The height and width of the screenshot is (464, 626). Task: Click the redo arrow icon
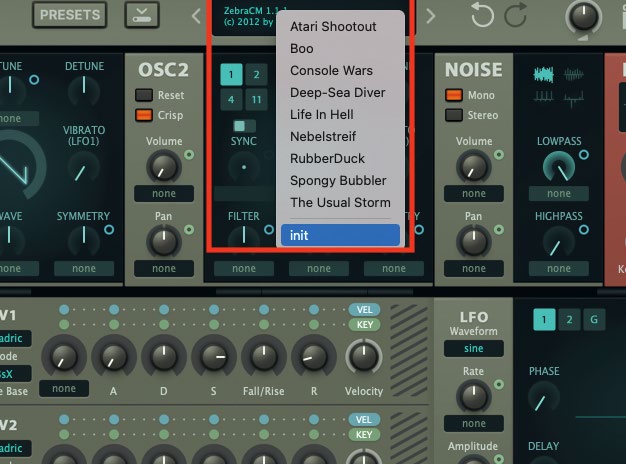point(515,15)
